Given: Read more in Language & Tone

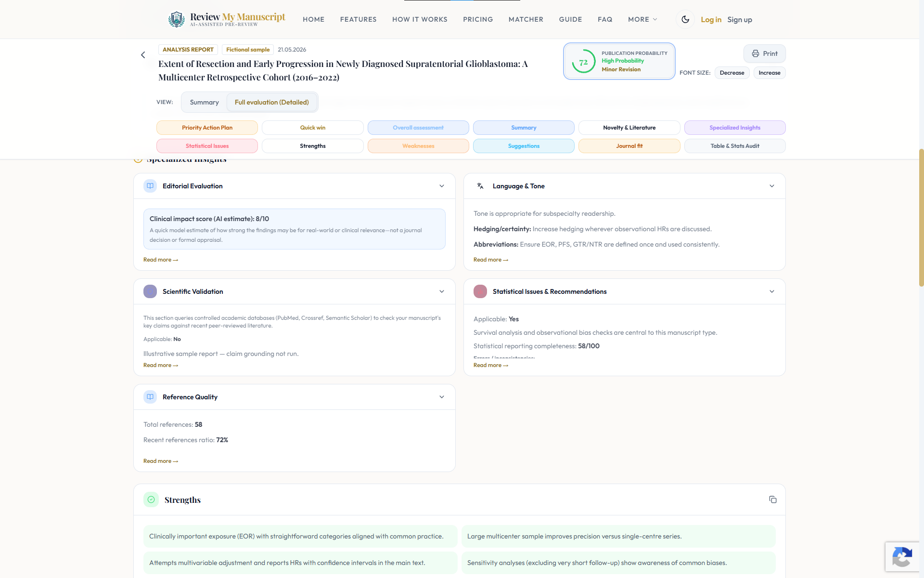Looking at the screenshot, I should (x=491, y=260).
